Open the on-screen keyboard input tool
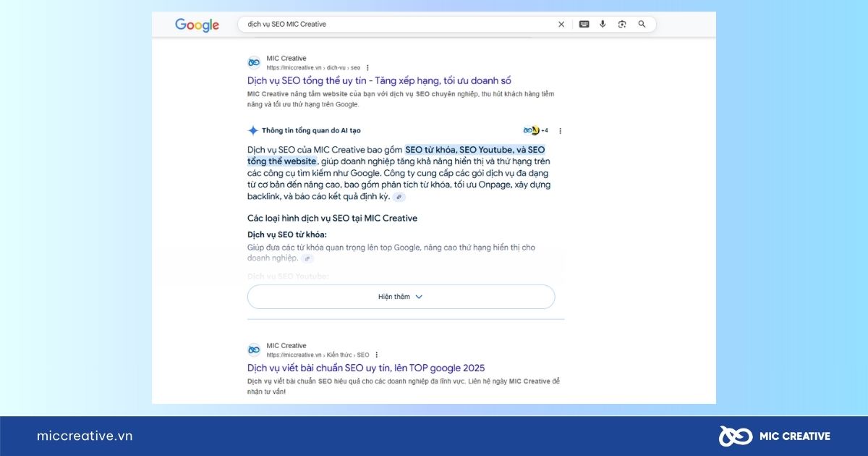 tap(584, 25)
